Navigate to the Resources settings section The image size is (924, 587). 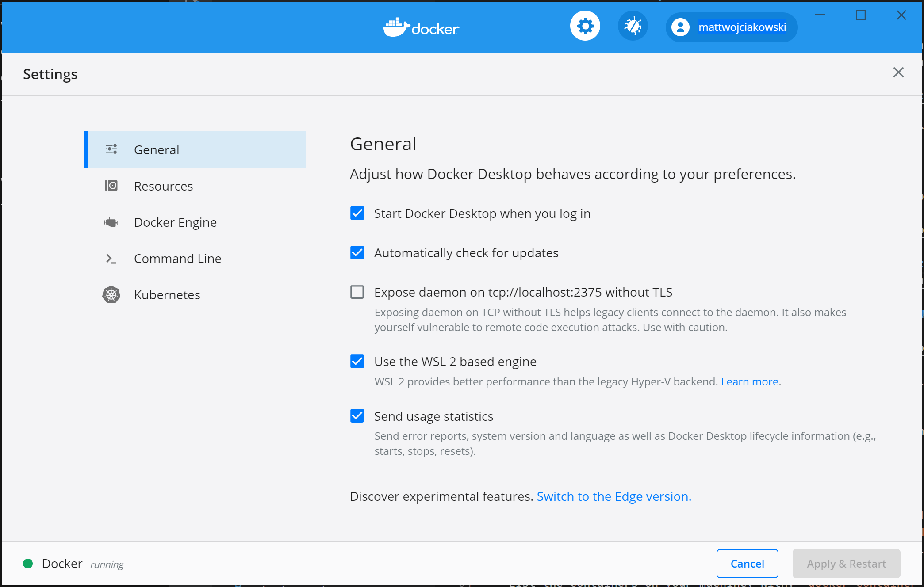(163, 186)
